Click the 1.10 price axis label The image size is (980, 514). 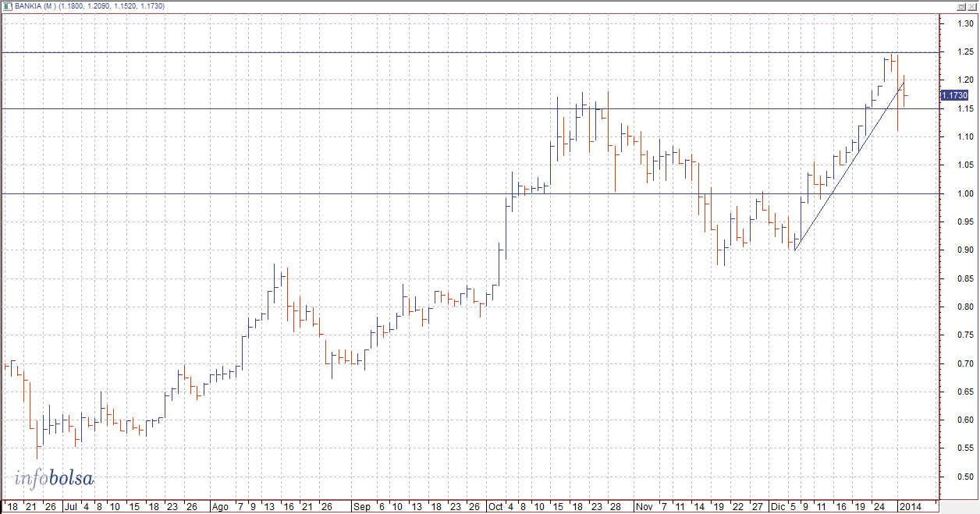[966, 136]
